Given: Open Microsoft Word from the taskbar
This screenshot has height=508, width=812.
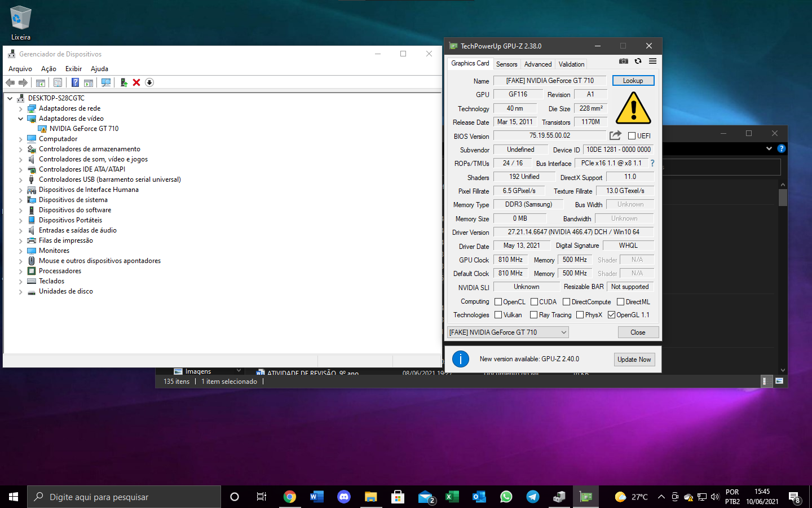Looking at the screenshot, I should click(317, 497).
